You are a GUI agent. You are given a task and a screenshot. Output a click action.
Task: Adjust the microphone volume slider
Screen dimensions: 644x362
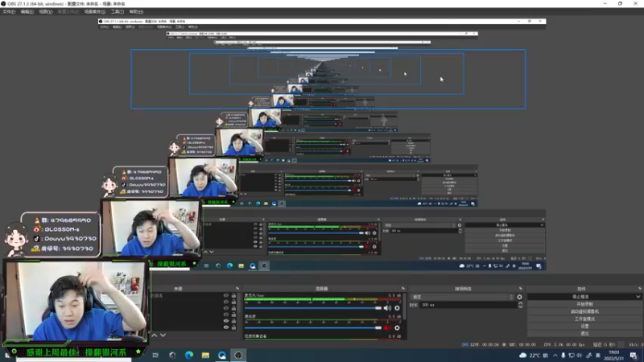[x=313, y=308]
